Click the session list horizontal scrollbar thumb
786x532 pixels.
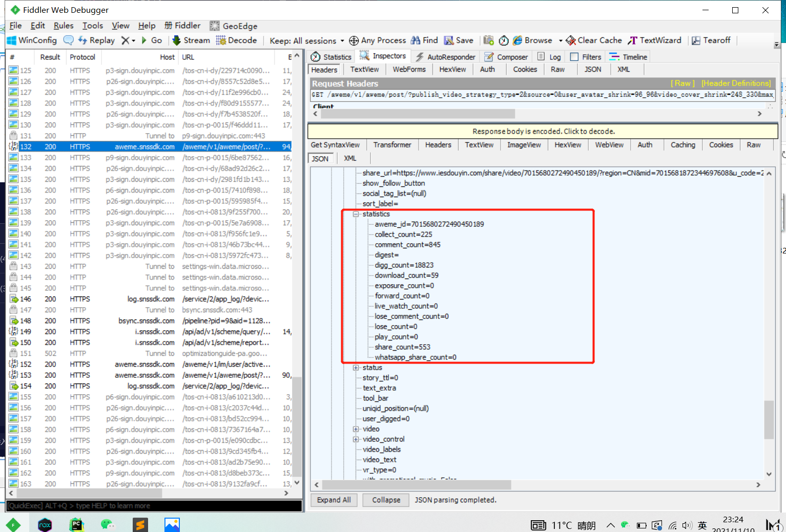pyautogui.click(x=90, y=493)
